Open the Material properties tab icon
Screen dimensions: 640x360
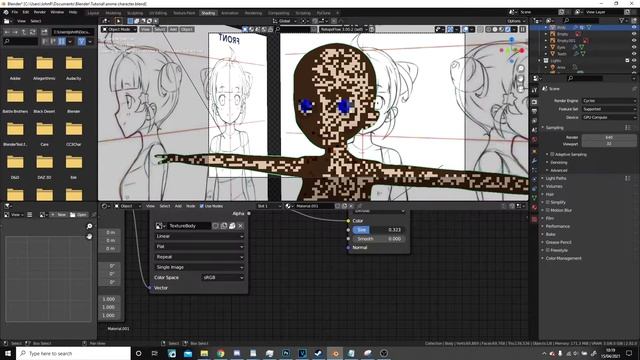click(x=534, y=207)
